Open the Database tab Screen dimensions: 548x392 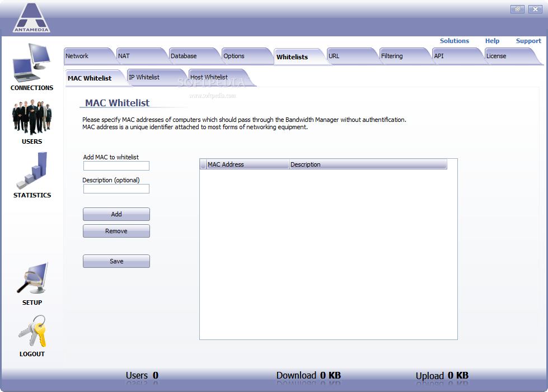click(195, 56)
